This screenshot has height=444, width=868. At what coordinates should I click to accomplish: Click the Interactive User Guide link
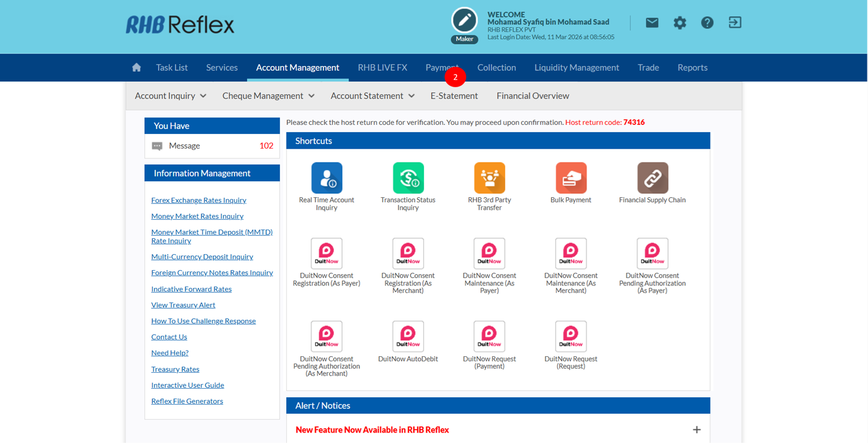click(188, 385)
